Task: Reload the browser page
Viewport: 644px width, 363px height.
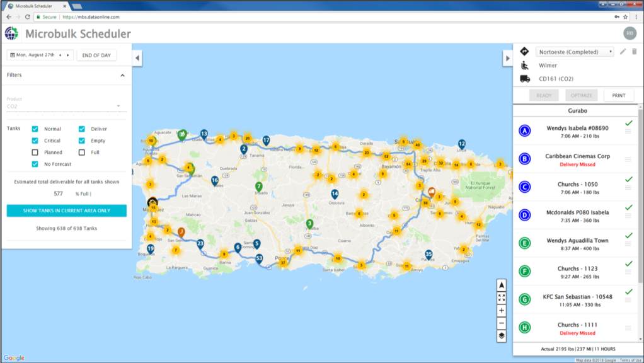Action: point(28,17)
